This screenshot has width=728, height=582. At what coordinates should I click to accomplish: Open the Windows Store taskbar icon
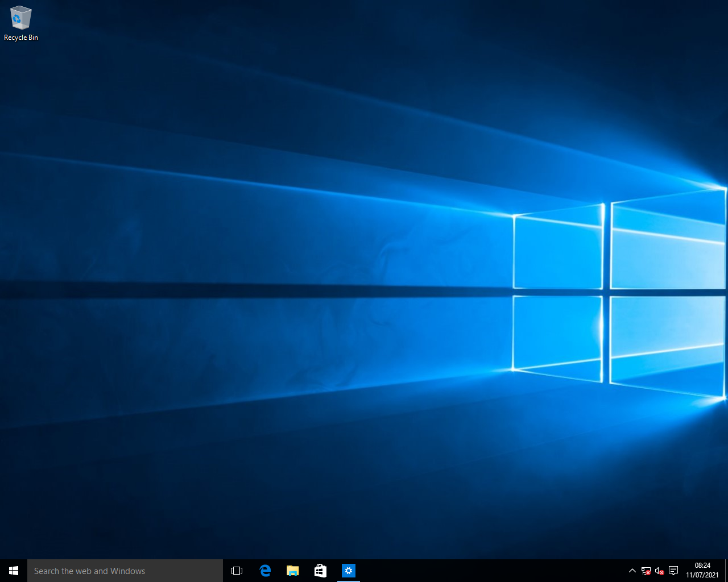[x=321, y=571]
